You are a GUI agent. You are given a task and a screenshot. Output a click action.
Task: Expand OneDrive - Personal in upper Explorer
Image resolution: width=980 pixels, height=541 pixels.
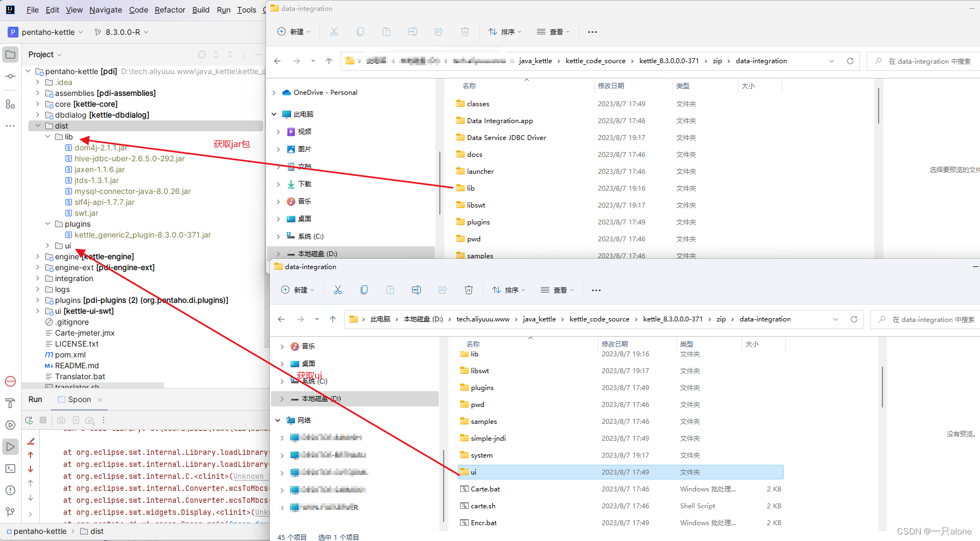tap(274, 93)
